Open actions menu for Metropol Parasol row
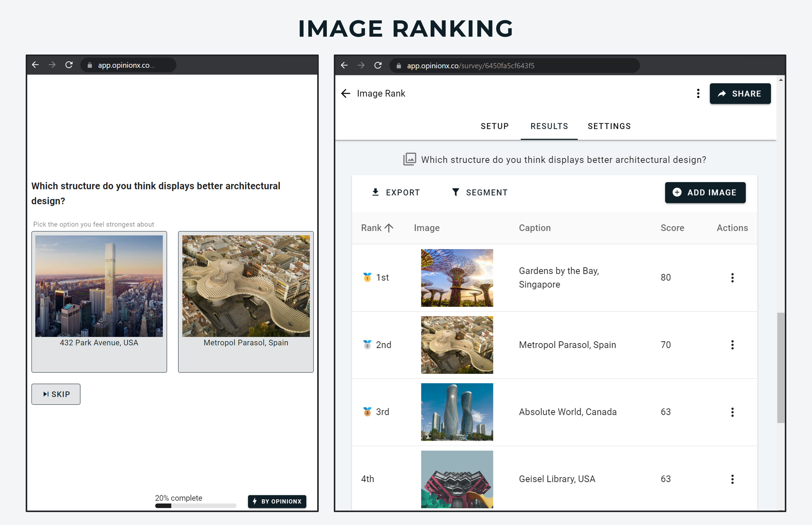The height and width of the screenshot is (525, 812). coord(732,345)
